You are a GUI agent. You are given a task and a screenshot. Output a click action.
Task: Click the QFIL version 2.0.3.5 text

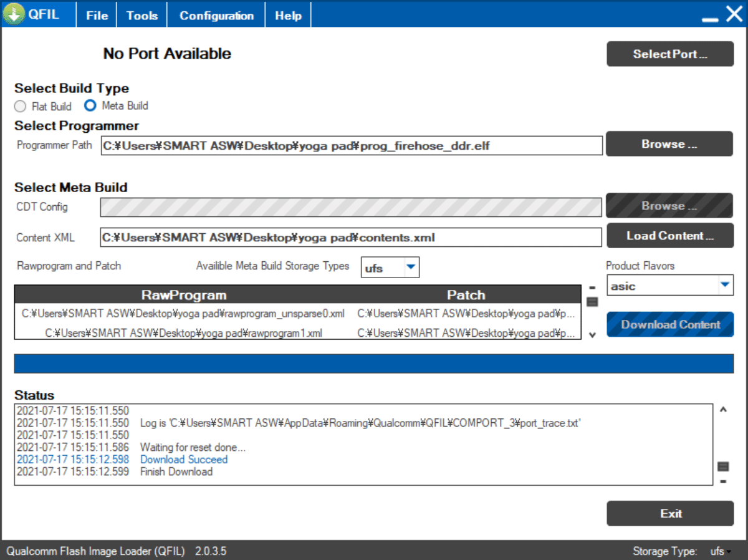click(211, 551)
